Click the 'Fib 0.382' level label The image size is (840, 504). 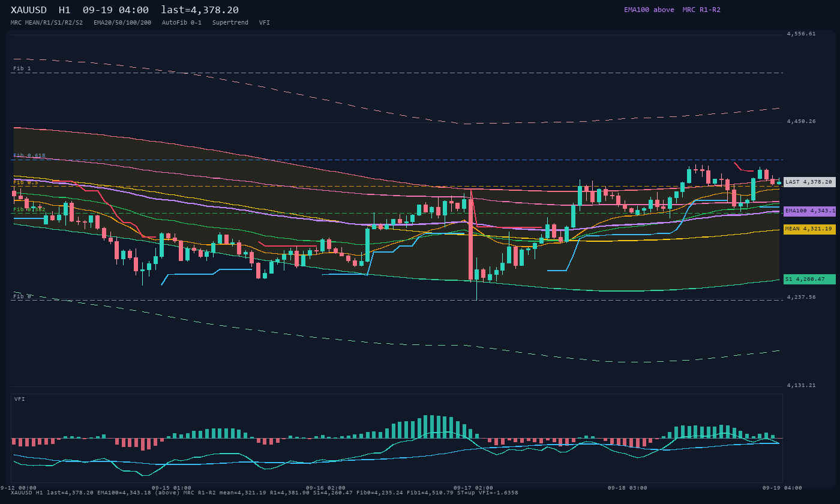29,209
